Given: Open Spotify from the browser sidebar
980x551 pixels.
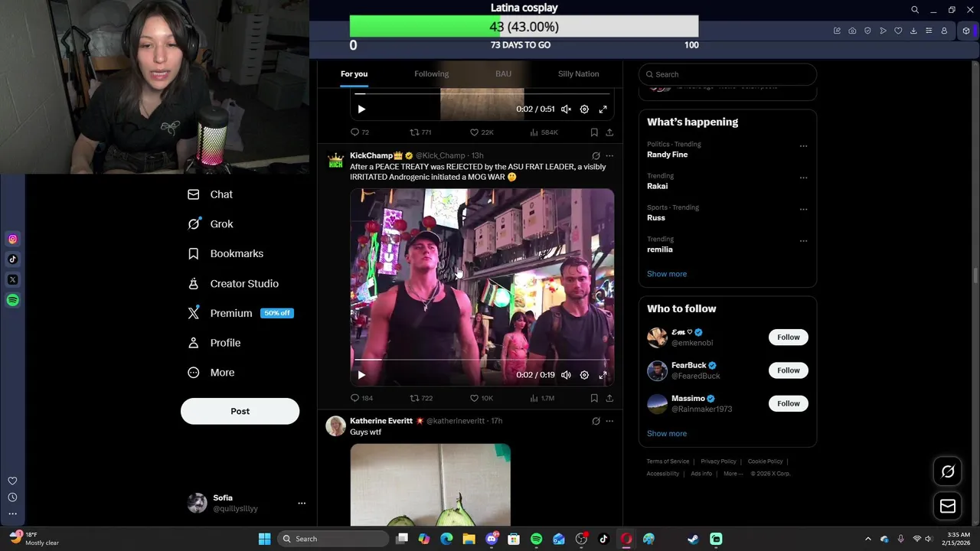Looking at the screenshot, I should click(12, 300).
